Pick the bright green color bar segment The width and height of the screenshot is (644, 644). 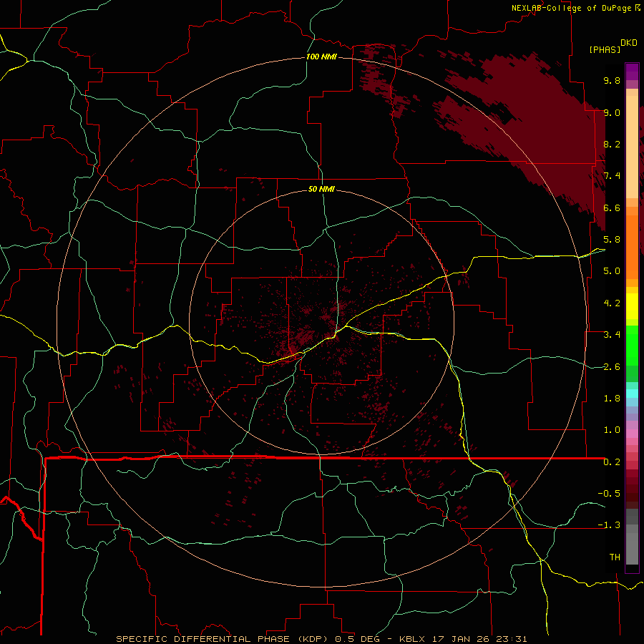[x=632, y=346]
